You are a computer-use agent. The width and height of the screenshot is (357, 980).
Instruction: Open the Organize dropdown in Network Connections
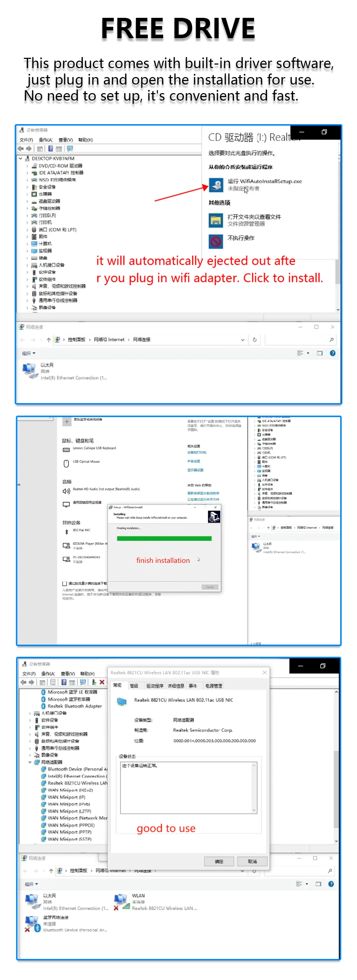point(29,353)
